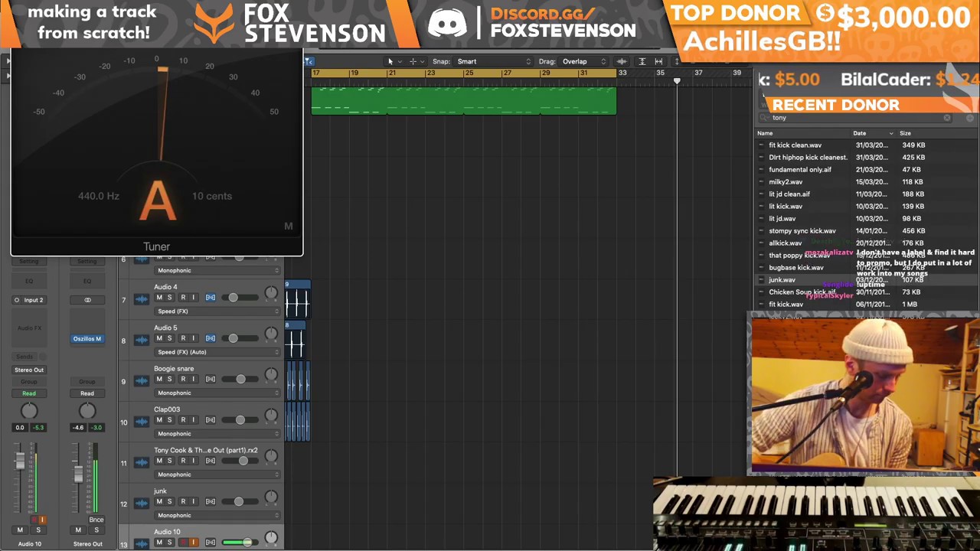Clear the browser search field

click(x=947, y=118)
